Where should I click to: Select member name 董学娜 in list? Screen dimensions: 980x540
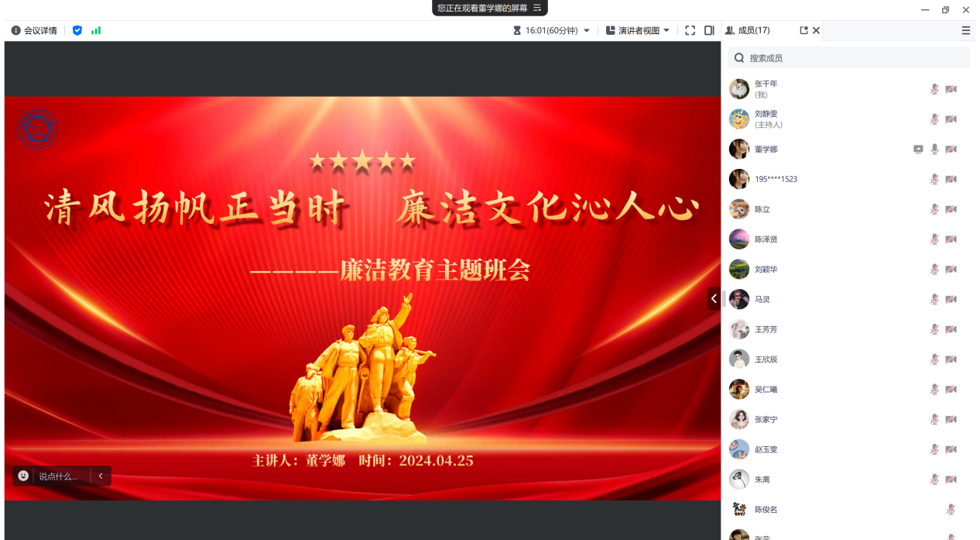766,150
